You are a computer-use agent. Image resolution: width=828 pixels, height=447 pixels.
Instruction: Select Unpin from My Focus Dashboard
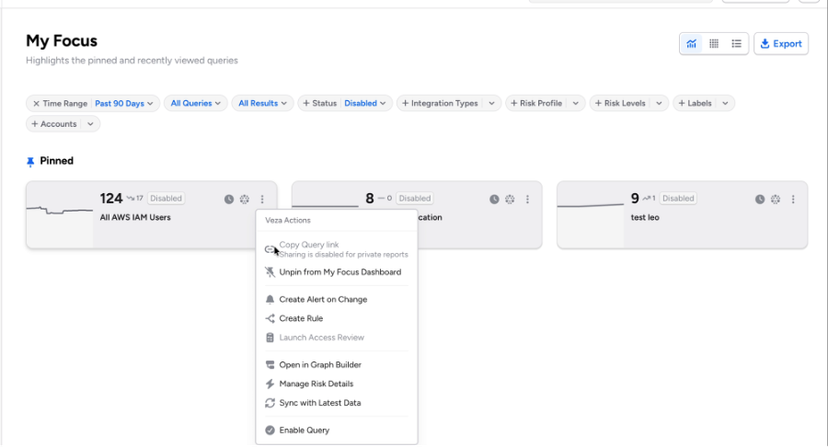[x=336, y=272]
